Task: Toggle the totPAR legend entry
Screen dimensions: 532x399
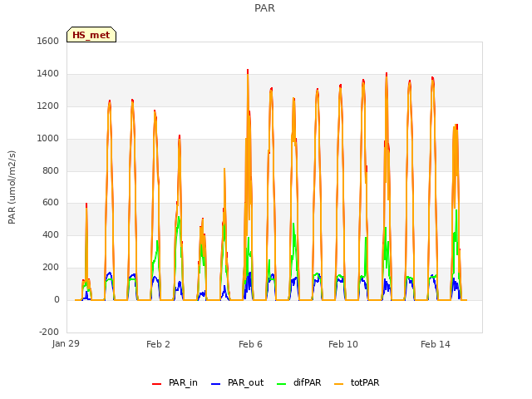Action: coord(357,382)
